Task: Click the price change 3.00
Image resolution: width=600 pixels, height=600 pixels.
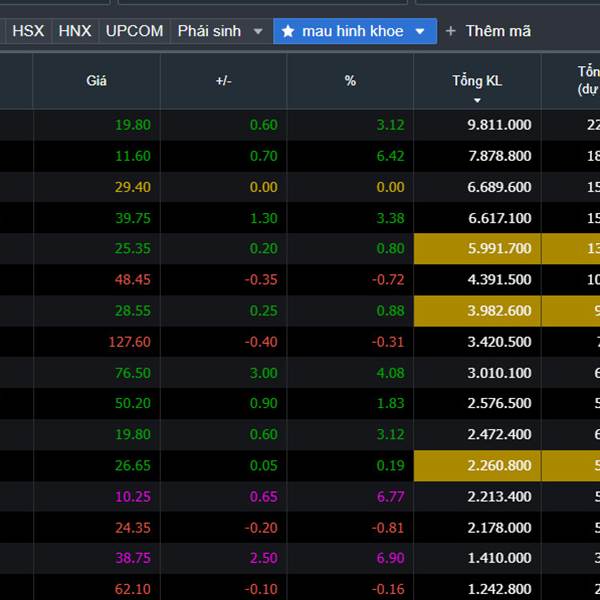Action: tap(264, 373)
